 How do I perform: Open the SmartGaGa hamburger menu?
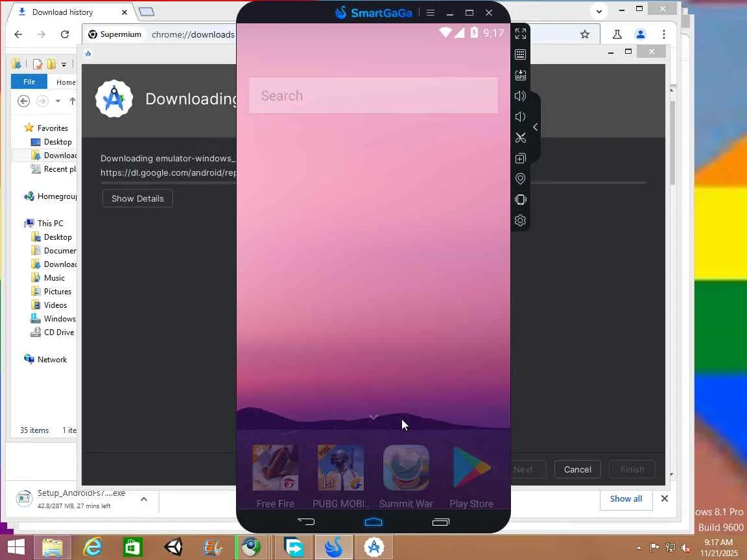pyautogui.click(x=430, y=12)
